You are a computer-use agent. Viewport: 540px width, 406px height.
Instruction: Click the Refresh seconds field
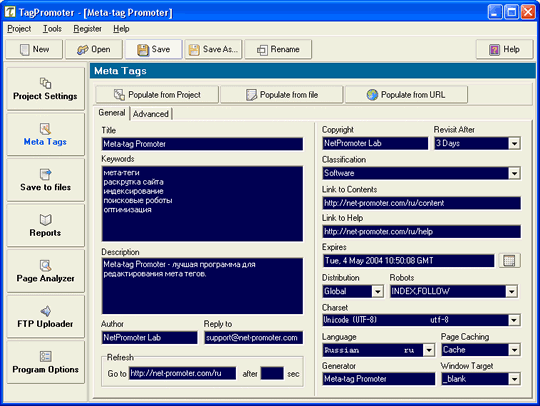click(x=272, y=373)
